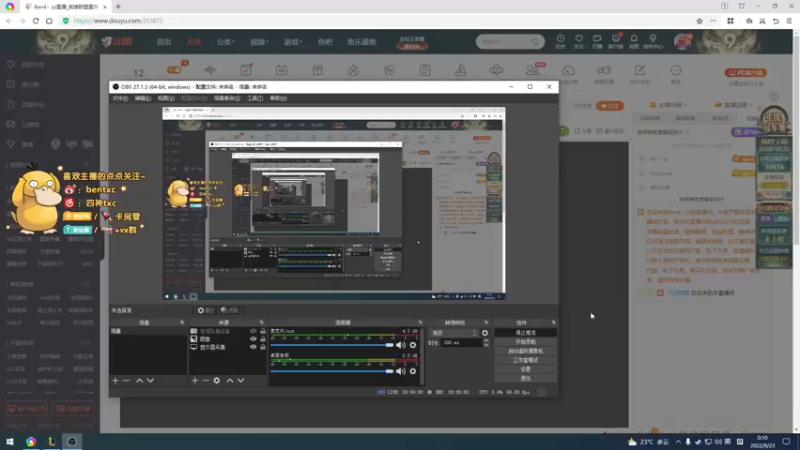The height and width of the screenshot is (450, 800).
Task: Move source down arrow in Sources panel
Action: coord(241,381)
